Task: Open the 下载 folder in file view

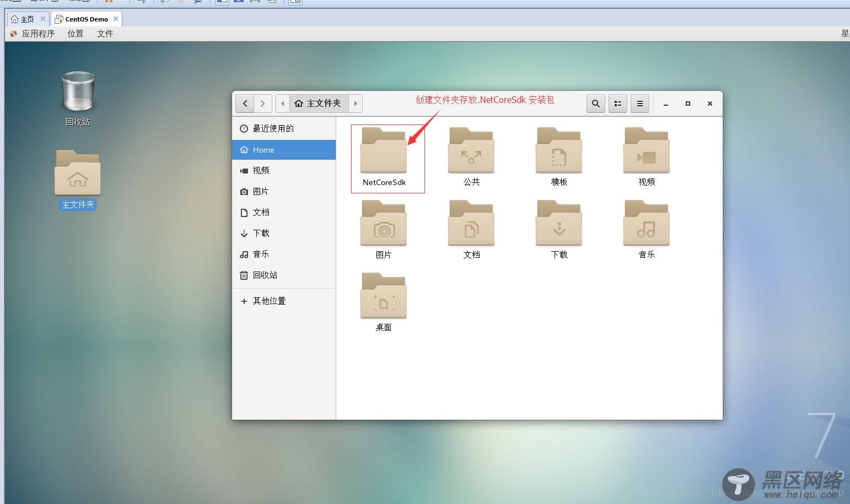Action: [x=559, y=230]
